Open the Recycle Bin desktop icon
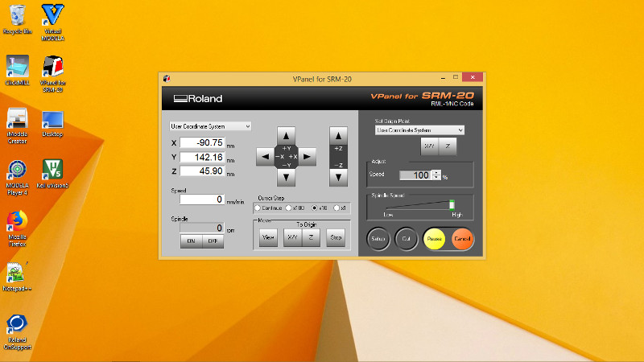 (17, 19)
